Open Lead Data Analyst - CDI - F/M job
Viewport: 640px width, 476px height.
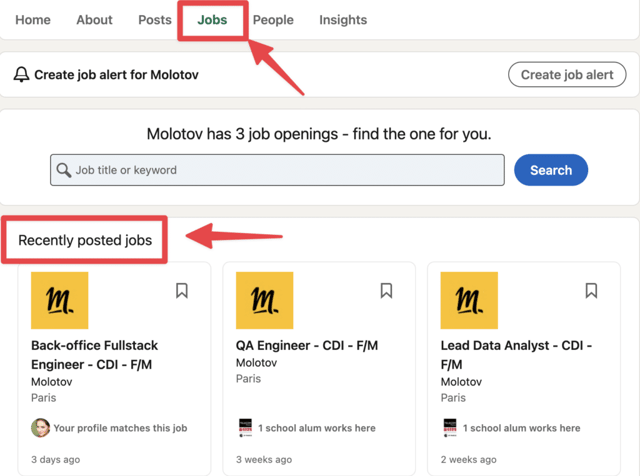(x=516, y=355)
